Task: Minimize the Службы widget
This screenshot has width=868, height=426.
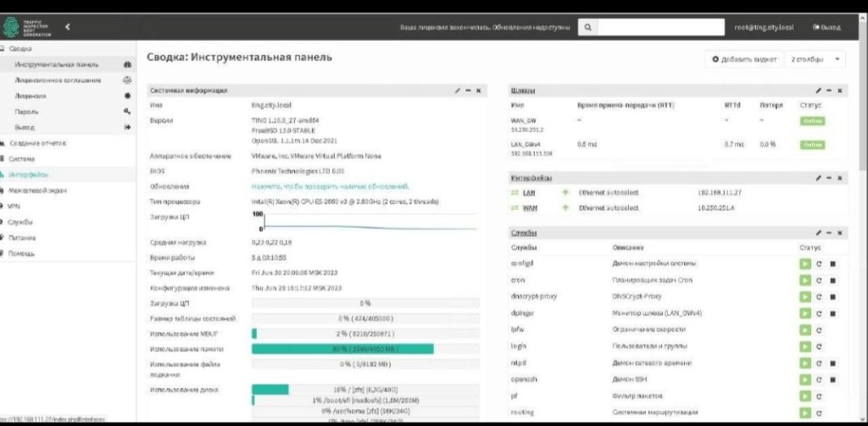Action: [828, 232]
